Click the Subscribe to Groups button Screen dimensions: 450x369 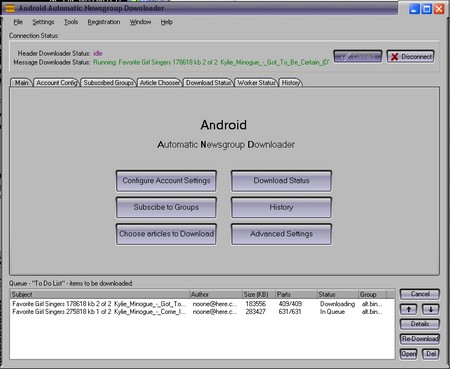tap(166, 207)
